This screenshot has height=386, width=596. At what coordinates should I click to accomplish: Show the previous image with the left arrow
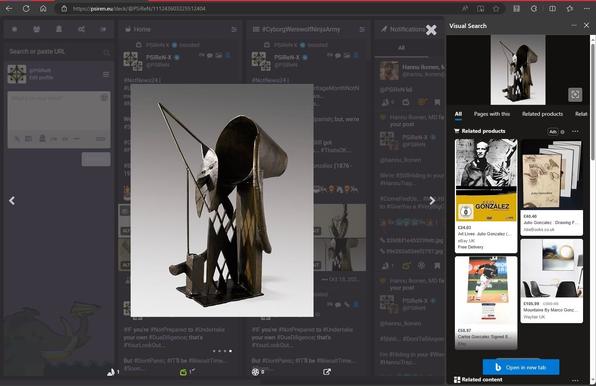(12, 201)
